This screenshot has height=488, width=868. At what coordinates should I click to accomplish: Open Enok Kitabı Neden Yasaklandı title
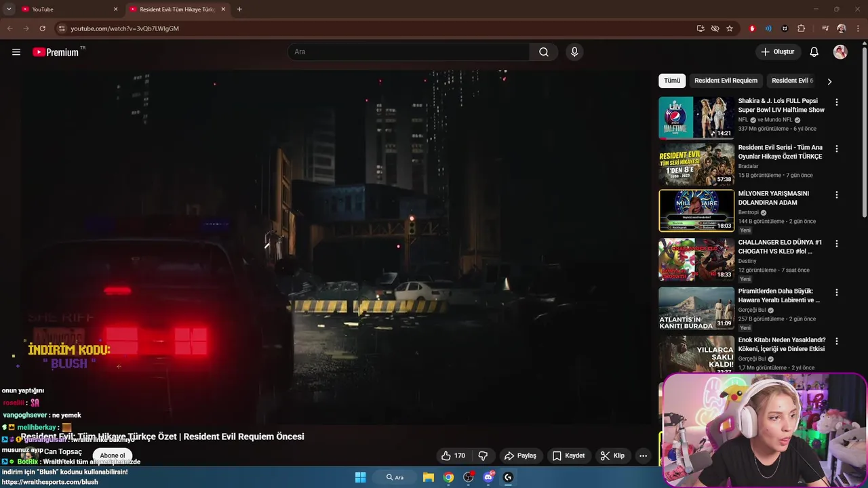[x=781, y=344]
